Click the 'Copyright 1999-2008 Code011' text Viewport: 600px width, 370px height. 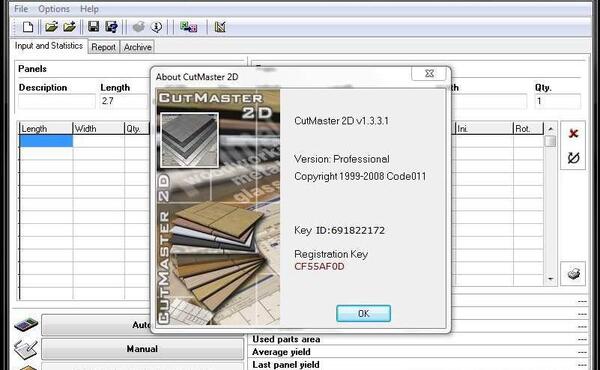360,176
